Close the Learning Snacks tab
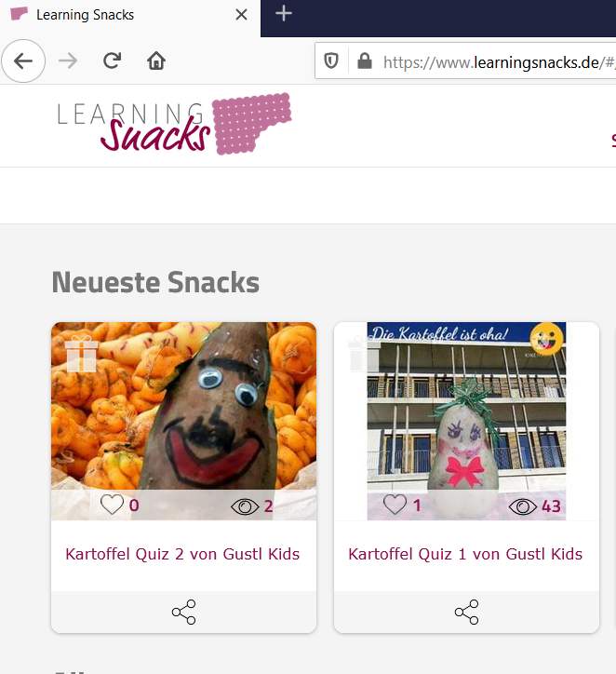The image size is (616, 674). pyautogui.click(x=241, y=15)
